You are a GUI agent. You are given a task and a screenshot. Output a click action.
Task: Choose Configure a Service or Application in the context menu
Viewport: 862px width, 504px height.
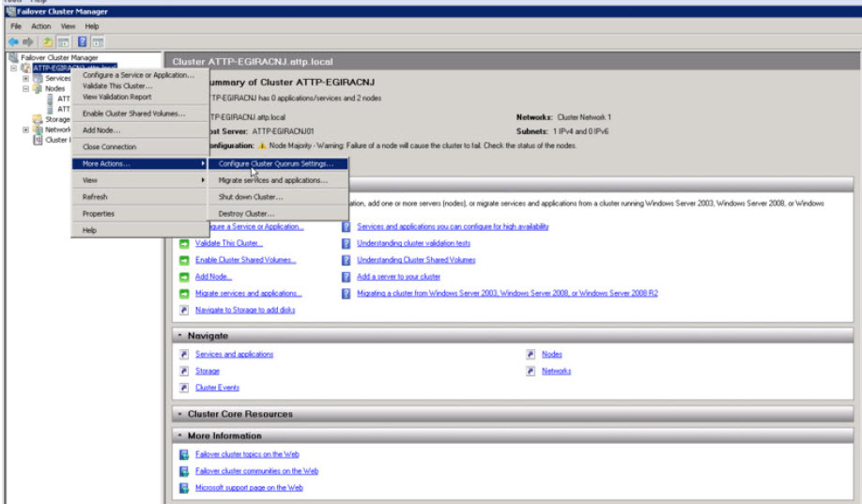point(140,75)
